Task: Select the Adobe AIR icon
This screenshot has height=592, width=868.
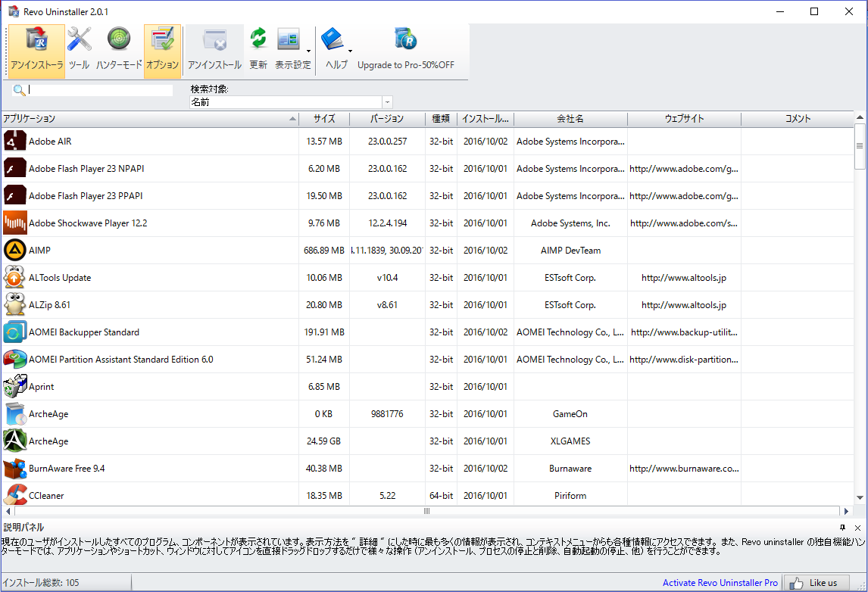Action: (15, 141)
